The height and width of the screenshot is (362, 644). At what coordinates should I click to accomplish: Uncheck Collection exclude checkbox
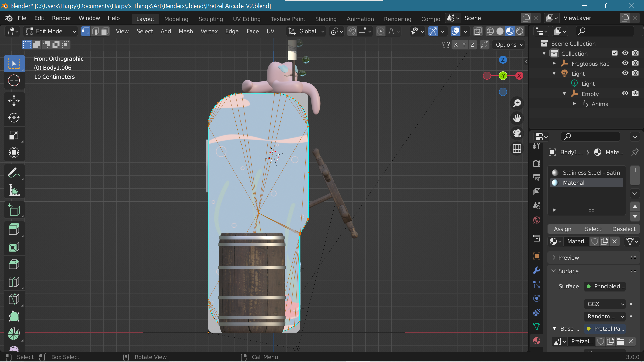[x=615, y=53]
